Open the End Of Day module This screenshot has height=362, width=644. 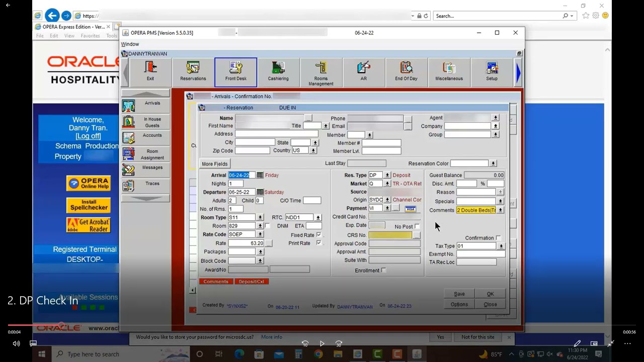tap(406, 72)
